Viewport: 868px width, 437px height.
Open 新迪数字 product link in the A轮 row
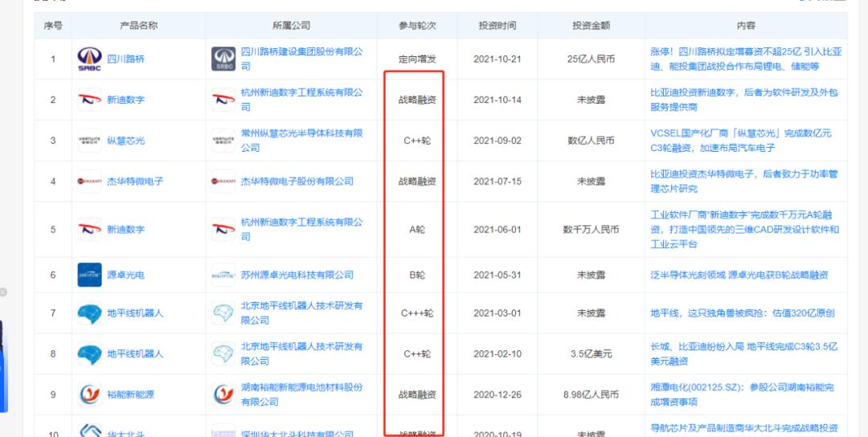pos(125,229)
